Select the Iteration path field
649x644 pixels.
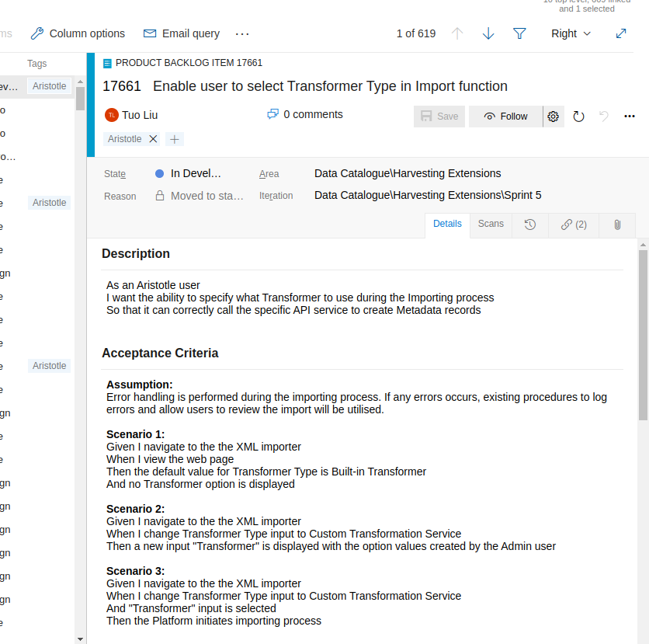(428, 195)
